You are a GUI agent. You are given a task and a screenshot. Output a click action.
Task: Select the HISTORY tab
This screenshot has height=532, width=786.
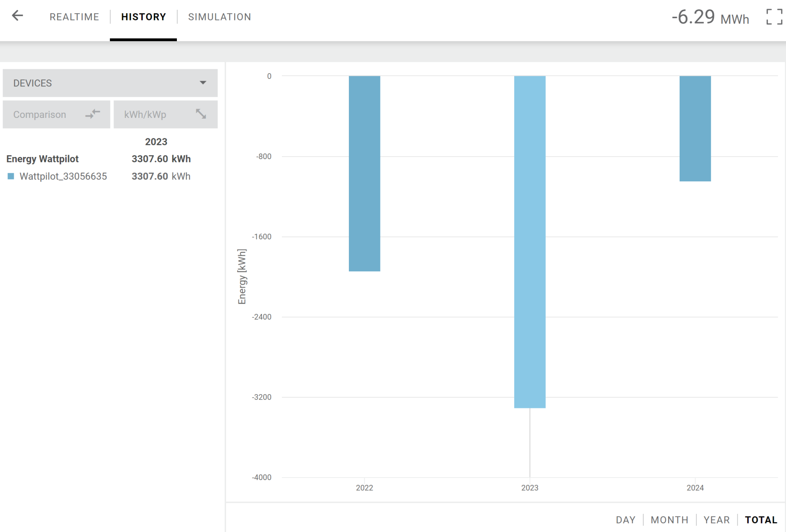[x=143, y=17]
